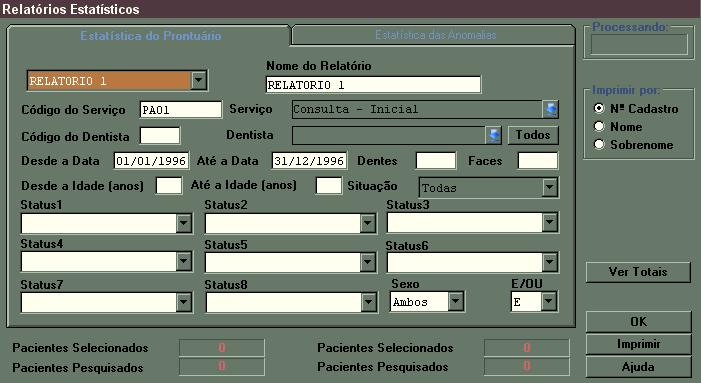Image resolution: width=701 pixels, height=383 pixels.
Task: Expand the Status2 dropdown
Action: coord(367,223)
